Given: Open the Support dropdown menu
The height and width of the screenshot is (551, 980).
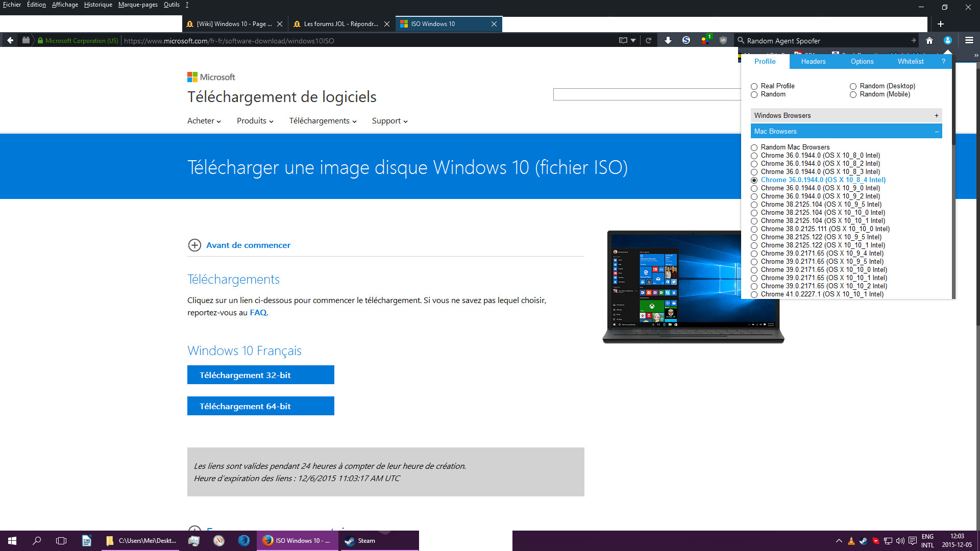Looking at the screenshot, I should click(x=389, y=121).
